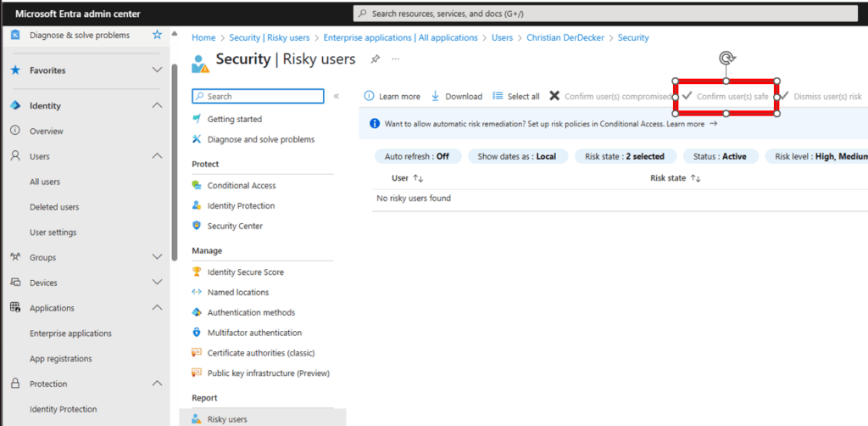This screenshot has width=868, height=426.
Task: Click the Security Center shield icon
Action: [197, 226]
